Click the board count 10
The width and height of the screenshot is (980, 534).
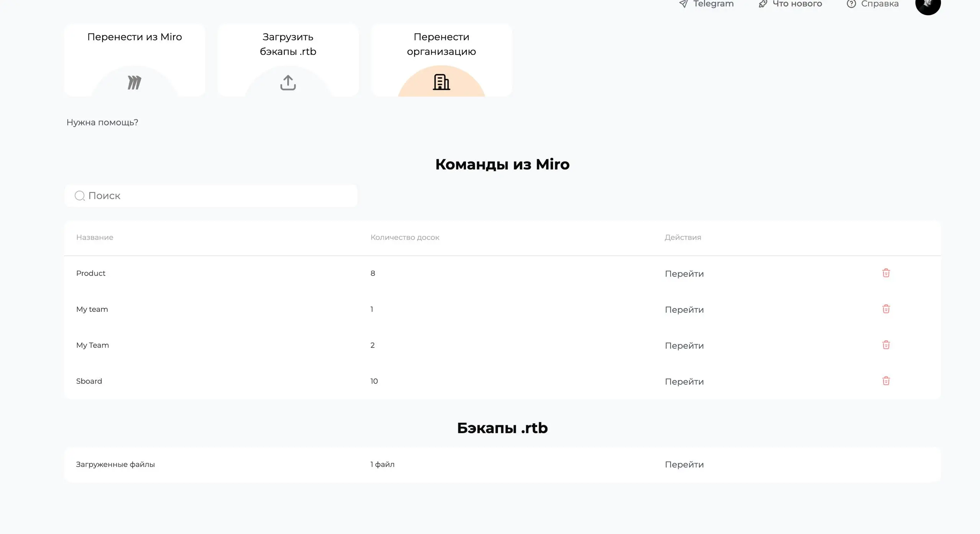point(374,381)
